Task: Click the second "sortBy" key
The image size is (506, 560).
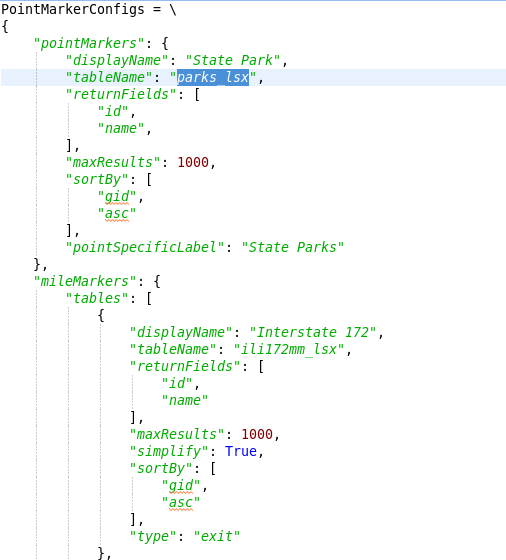Action: pyautogui.click(x=161, y=468)
